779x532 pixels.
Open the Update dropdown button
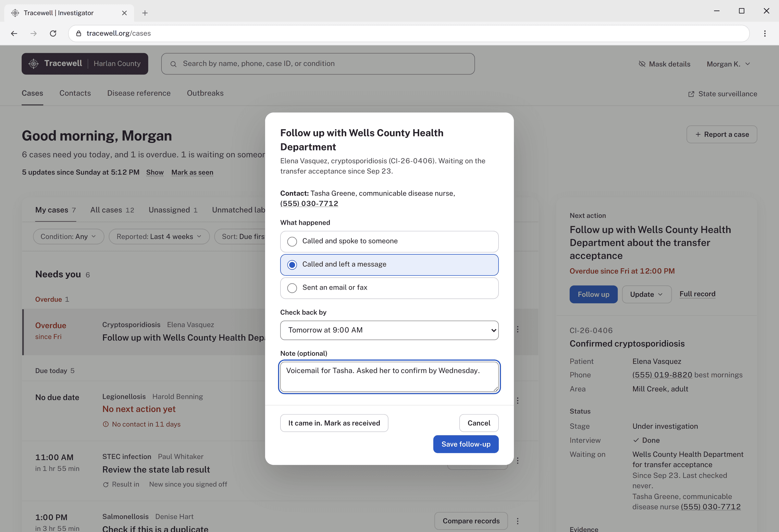click(647, 295)
